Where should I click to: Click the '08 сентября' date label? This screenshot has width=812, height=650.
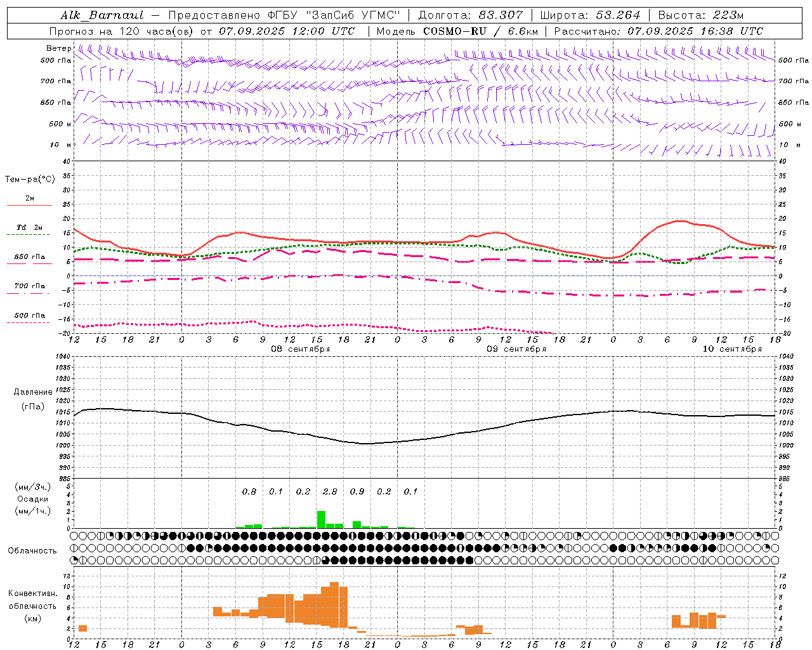[301, 349]
